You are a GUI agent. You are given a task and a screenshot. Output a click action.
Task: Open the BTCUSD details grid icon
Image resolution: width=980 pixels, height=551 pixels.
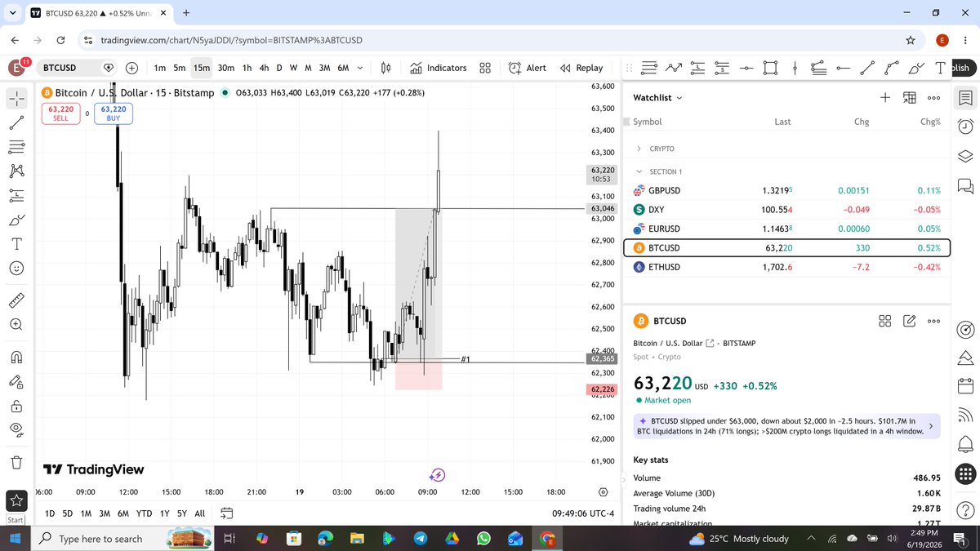coord(884,321)
